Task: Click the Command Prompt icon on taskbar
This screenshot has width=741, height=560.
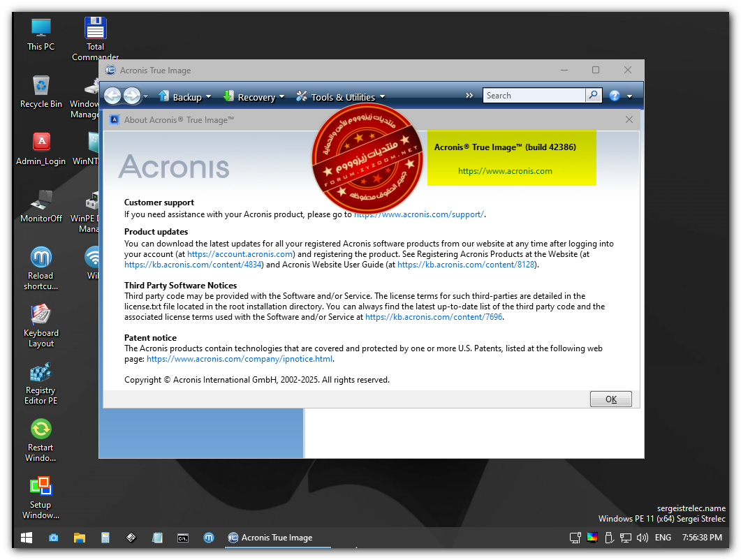Action: pyautogui.click(x=182, y=538)
